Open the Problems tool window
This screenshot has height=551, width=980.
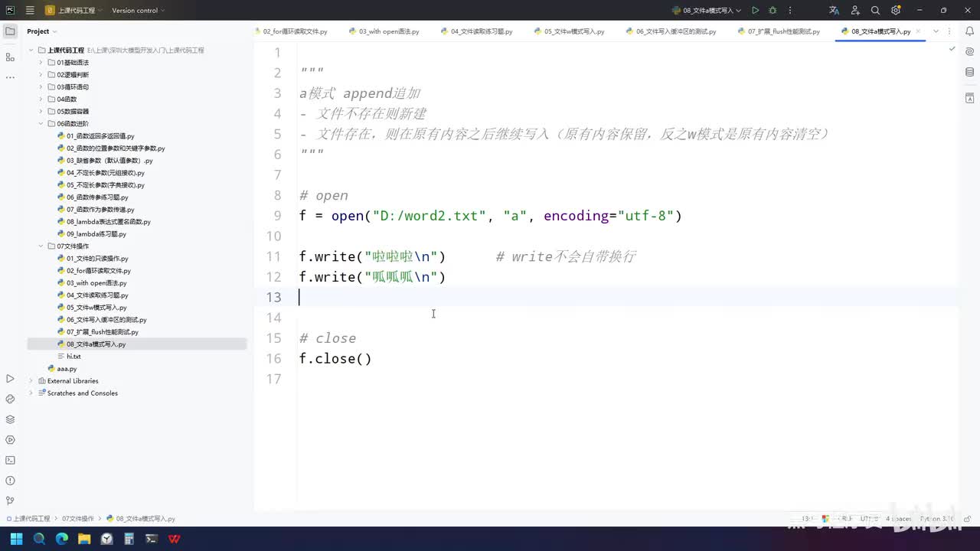[x=10, y=481]
